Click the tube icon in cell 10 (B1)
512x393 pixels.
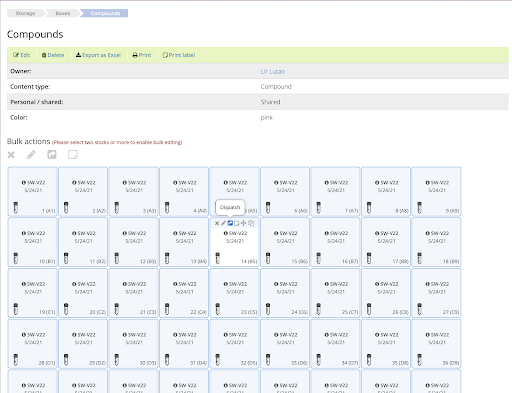click(x=15, y=258)
